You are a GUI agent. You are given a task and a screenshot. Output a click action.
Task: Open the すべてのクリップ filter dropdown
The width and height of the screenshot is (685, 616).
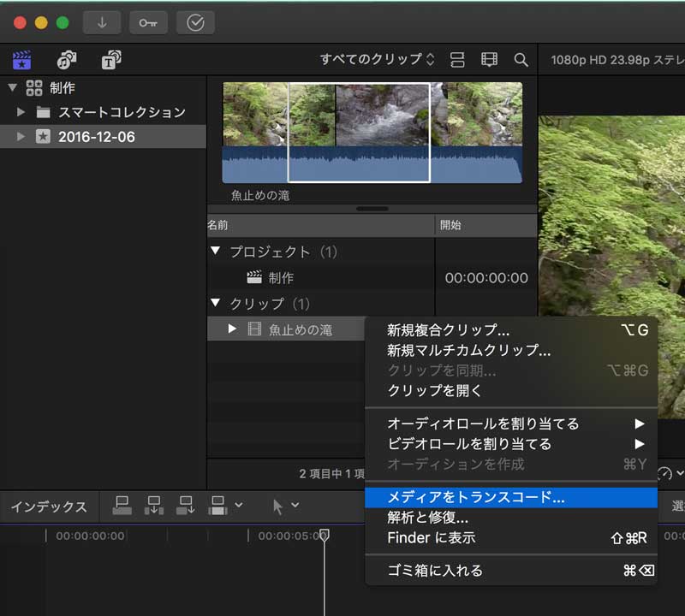coord(377,60)
